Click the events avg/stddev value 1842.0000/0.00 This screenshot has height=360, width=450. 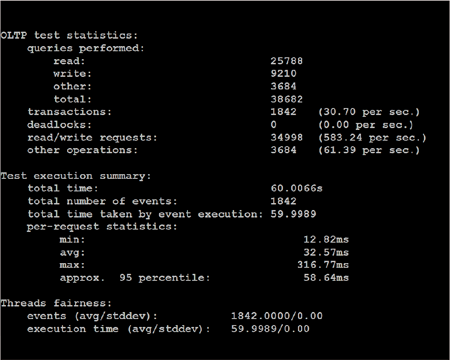[x=277, y=316]
